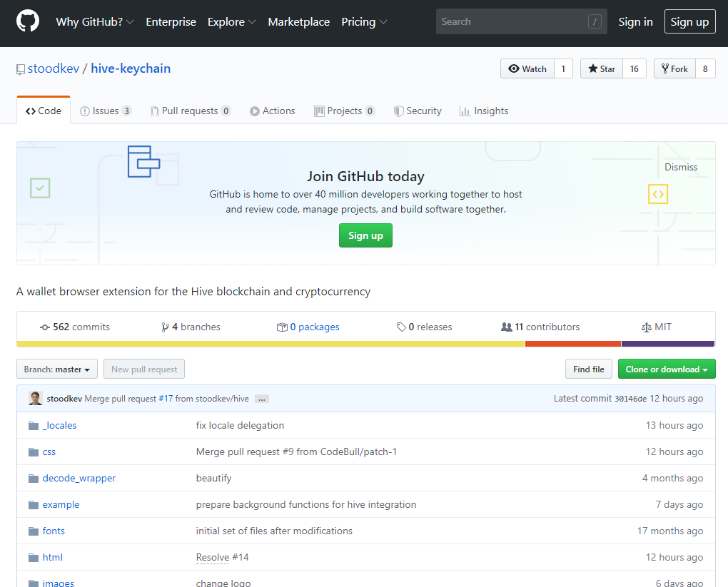Open the Clone or download dropdown
This screenshot has width=728, height=587.
667,369
